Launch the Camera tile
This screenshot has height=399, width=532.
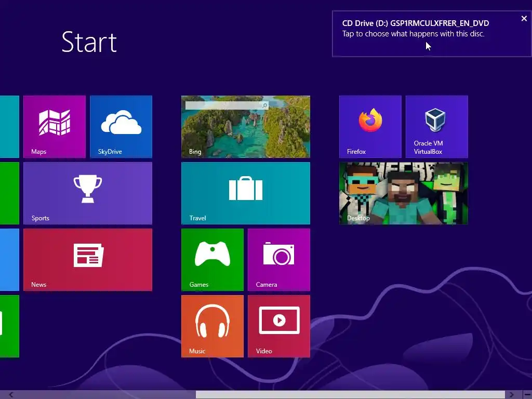point(279,260)
